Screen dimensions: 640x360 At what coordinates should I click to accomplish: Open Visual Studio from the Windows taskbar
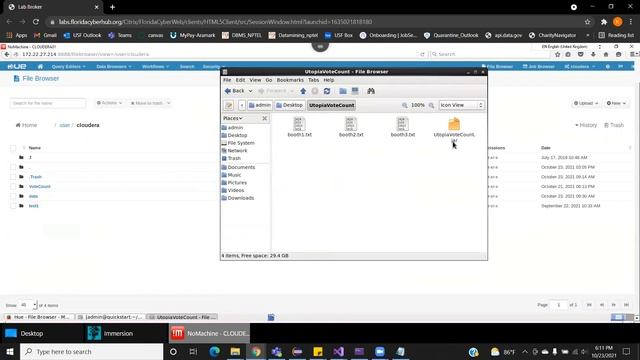point(338,351)
